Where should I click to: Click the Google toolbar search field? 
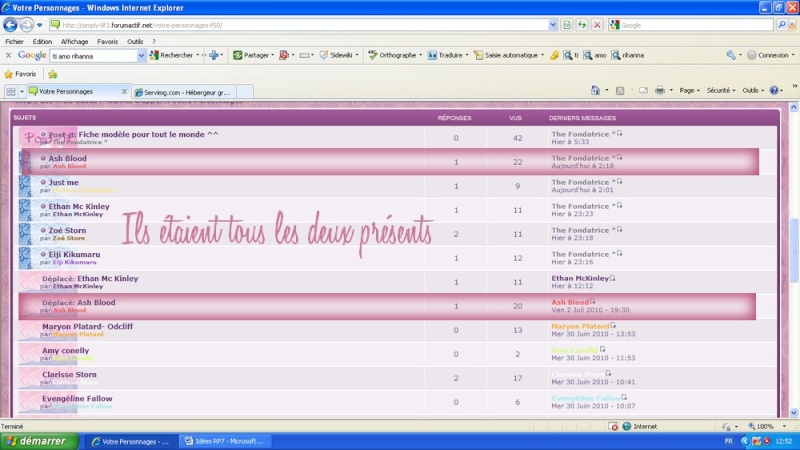tap(93, 56)
